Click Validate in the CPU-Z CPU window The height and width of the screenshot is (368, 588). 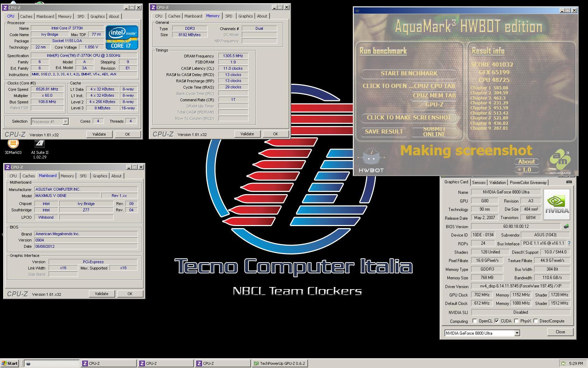pos(99,134)
